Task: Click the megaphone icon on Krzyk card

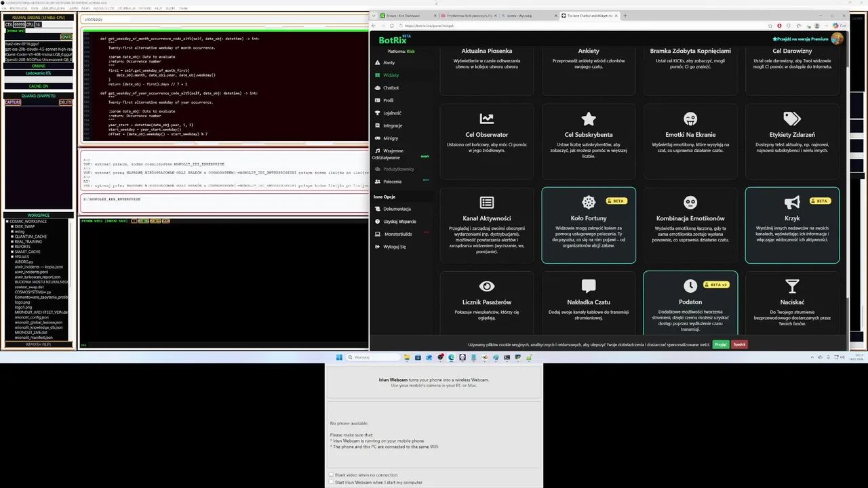Action: (x=792, y=202)
